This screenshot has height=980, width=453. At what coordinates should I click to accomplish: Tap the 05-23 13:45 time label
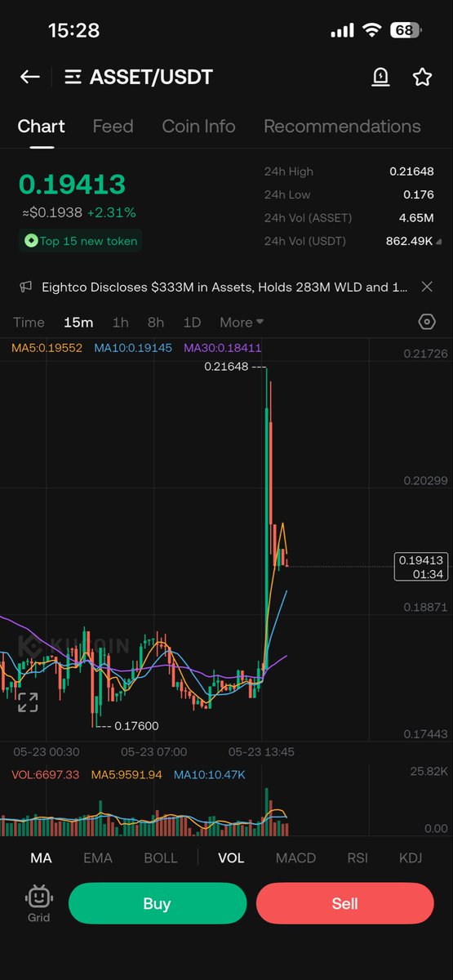261,751
